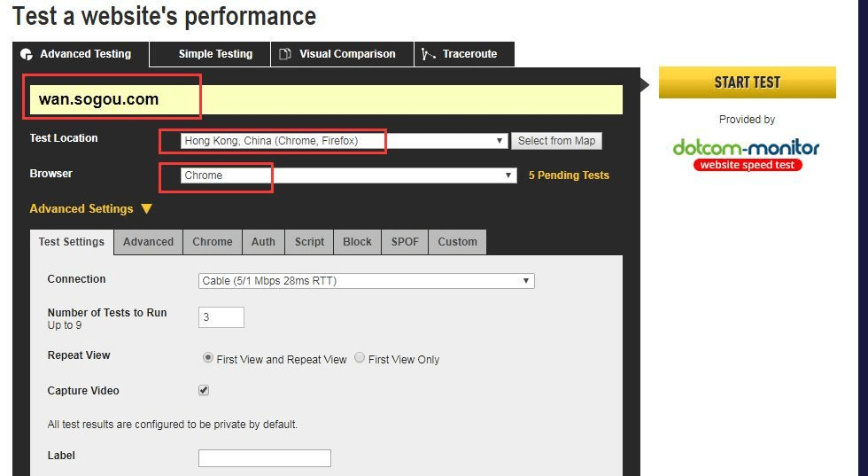Click the Repeat View label text
The image size is (868, 476).
[x=79, y=355]
